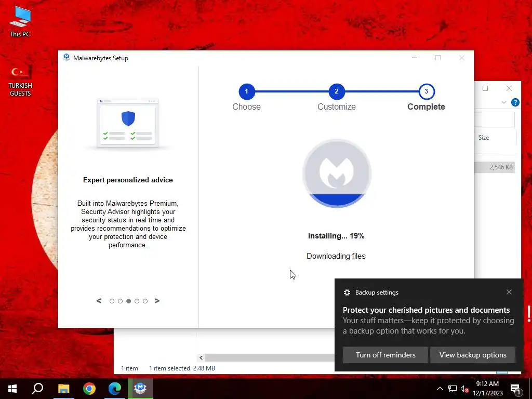Screen dimensions: 532x399
Task: Click View backup options button
Action: (x=473, y=355)
